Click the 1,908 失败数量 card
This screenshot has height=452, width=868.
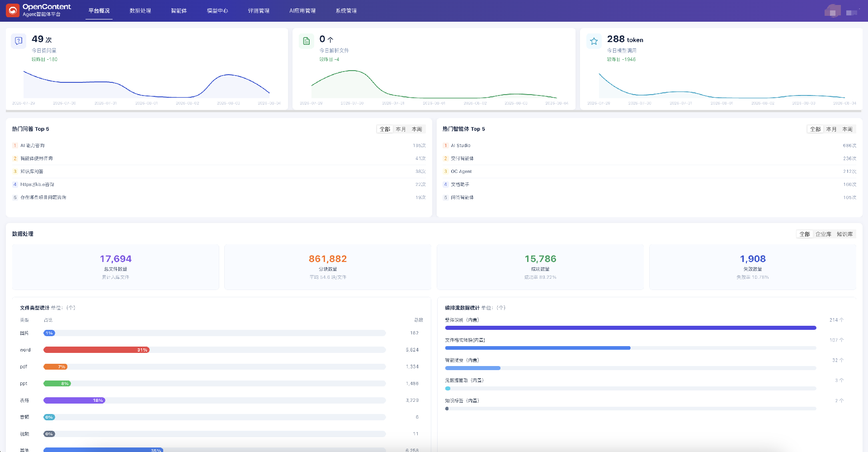[x=753, y=267]
